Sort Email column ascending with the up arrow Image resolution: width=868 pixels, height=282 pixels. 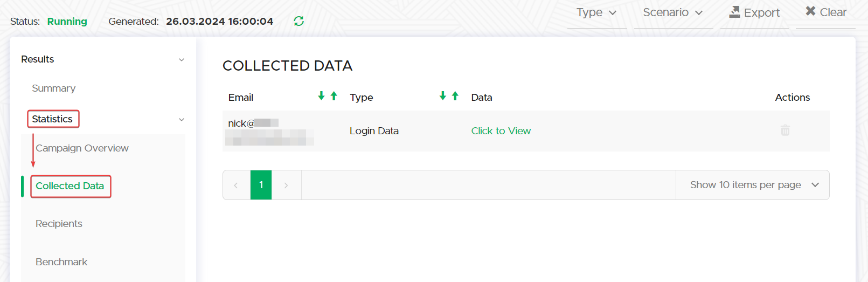click(334, 96)
